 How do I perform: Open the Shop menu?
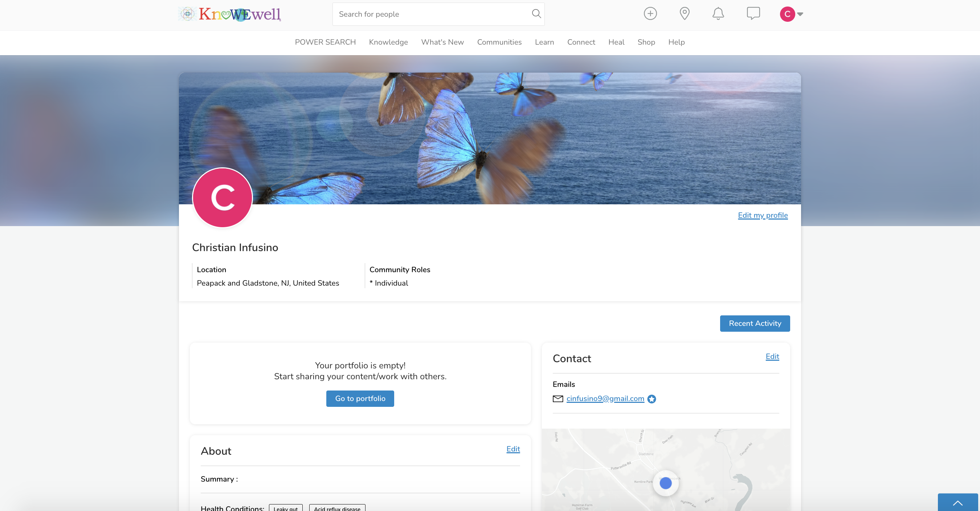point(646,42)
